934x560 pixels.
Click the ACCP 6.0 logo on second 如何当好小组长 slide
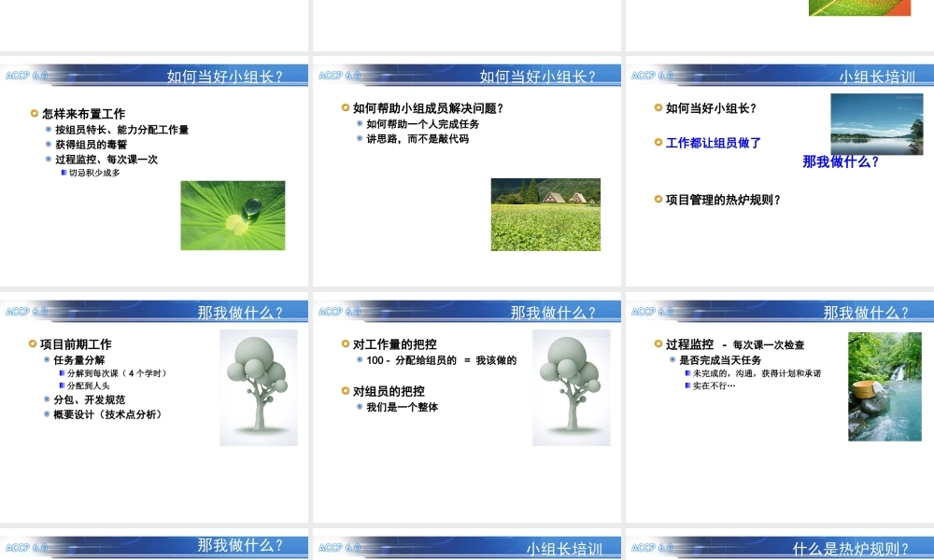[339, 73]
